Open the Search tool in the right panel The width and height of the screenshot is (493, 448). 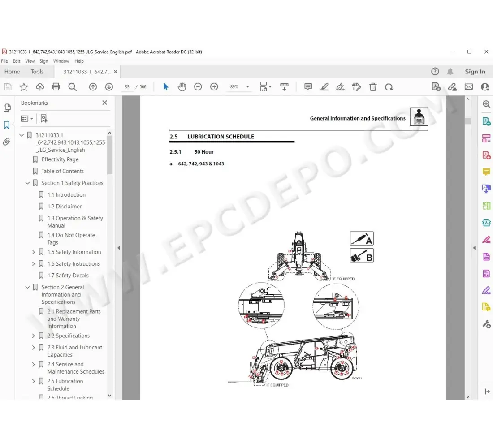486,104
